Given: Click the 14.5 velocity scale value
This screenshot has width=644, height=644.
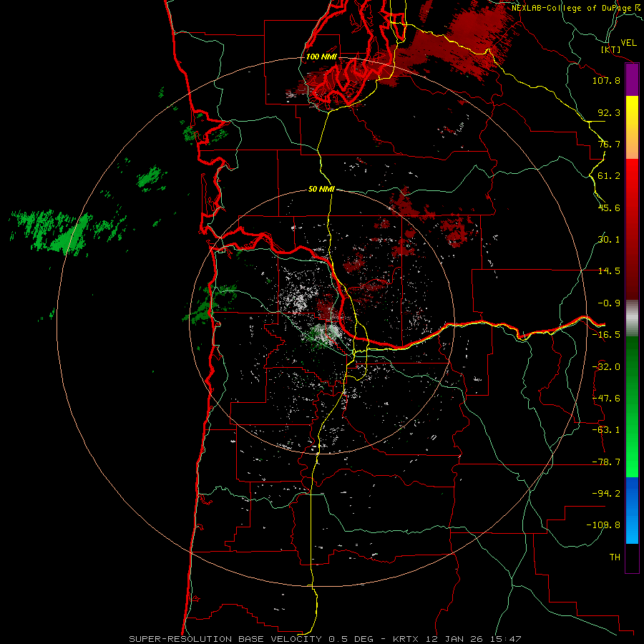Looking at the screenshot, I should coord(609,271).
